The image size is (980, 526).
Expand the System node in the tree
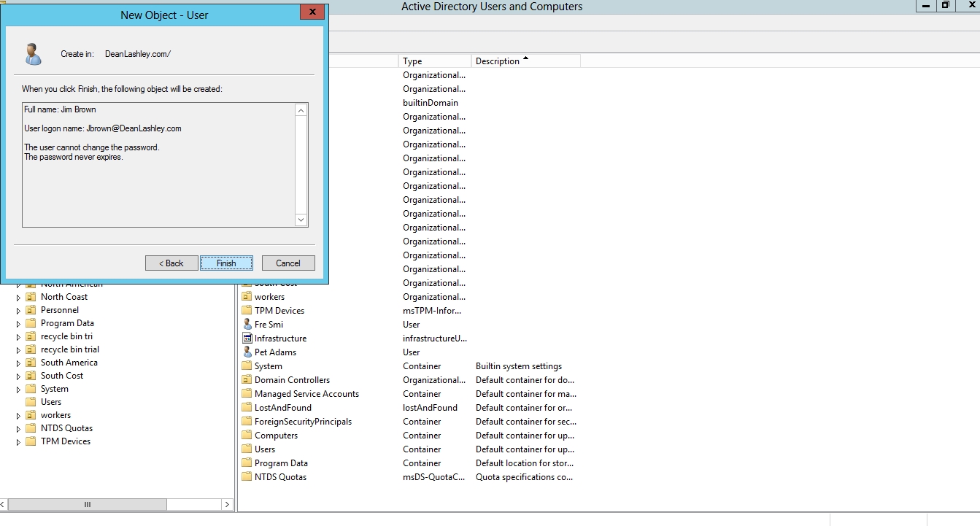(x=19, y=390)
